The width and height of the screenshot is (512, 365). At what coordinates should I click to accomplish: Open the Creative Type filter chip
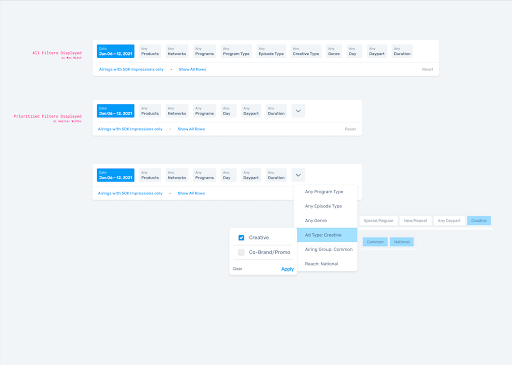(x=306, y=51)
